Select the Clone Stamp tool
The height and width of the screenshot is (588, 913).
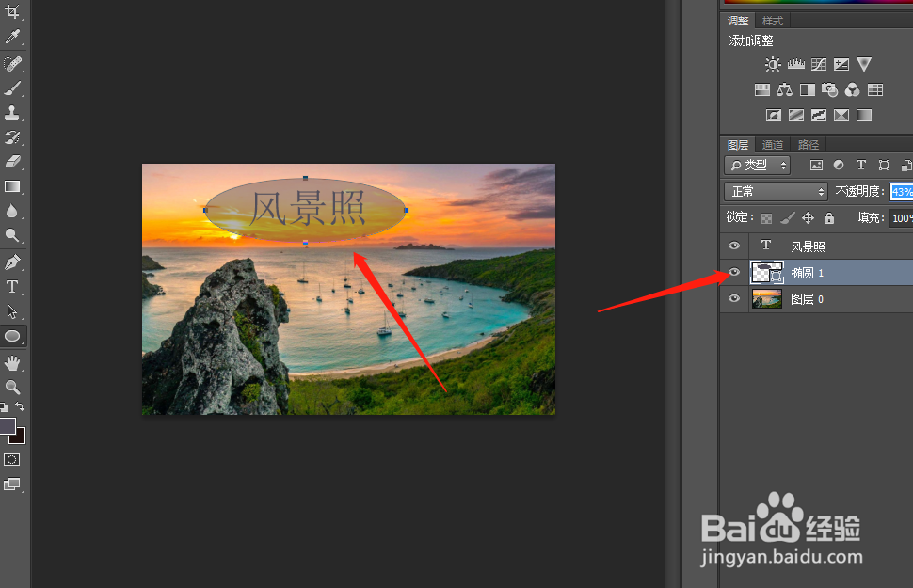pos(12,112)
